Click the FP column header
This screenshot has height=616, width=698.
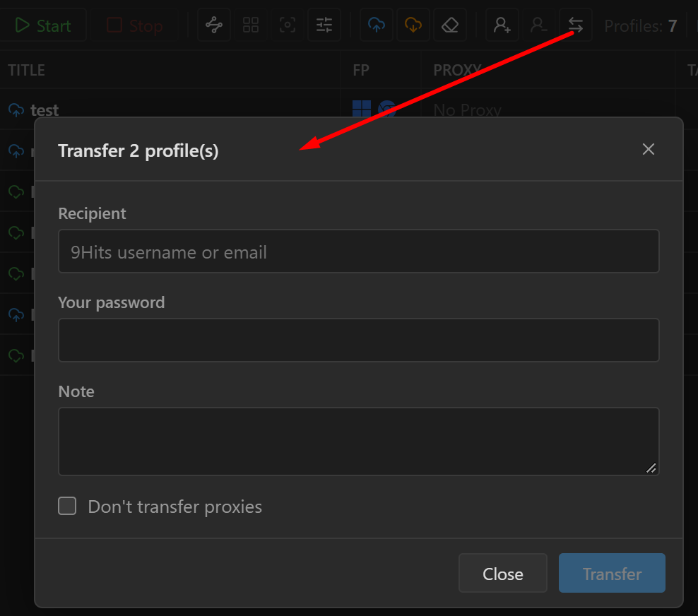pyautogui.click(x=361, y=71)
